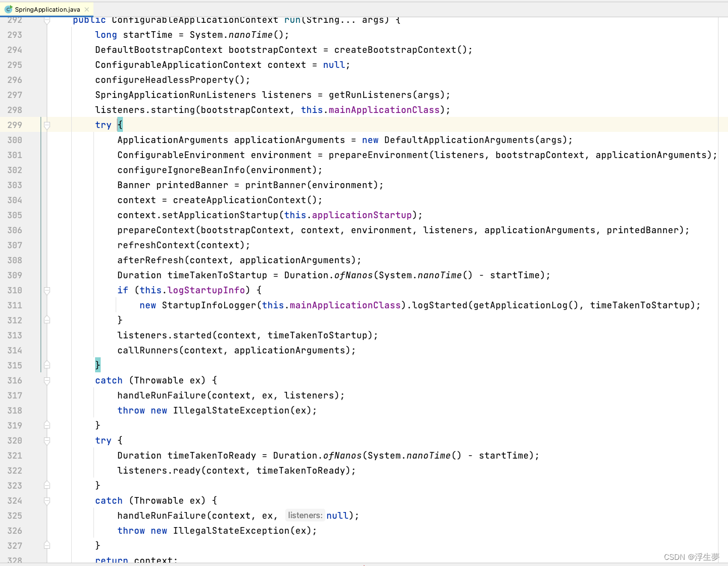Collapse the catch block at line 324
The height and width of the screenshot is (566, 728).
point(47,500)
